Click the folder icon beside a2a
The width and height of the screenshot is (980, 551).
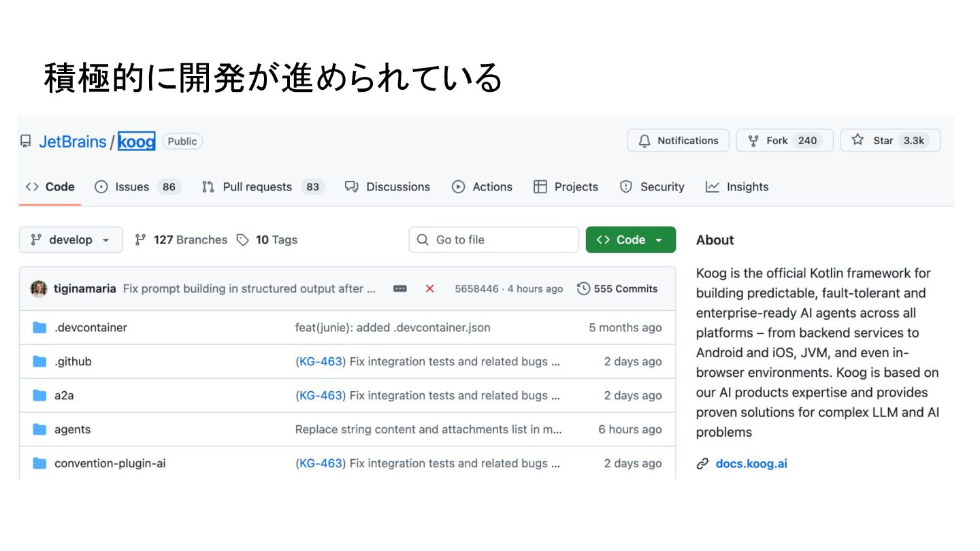[x=39, y=395]
